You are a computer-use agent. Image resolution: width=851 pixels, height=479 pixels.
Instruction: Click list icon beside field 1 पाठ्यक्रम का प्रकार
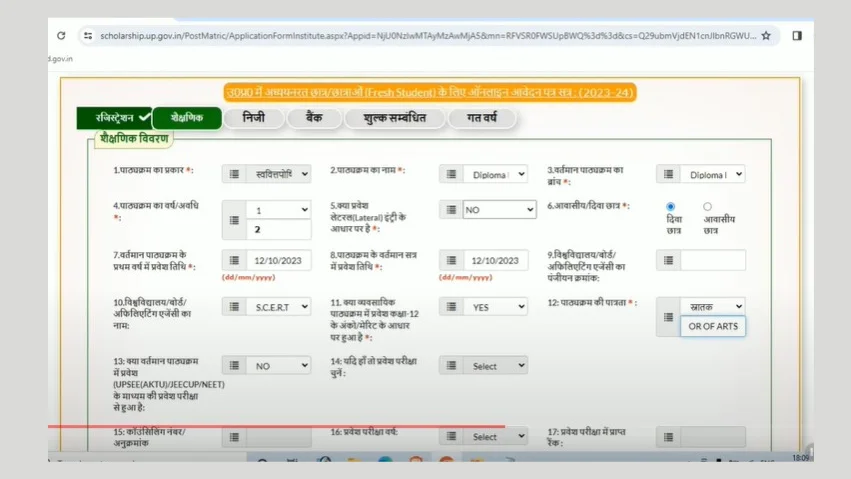(x=234, y=174)
